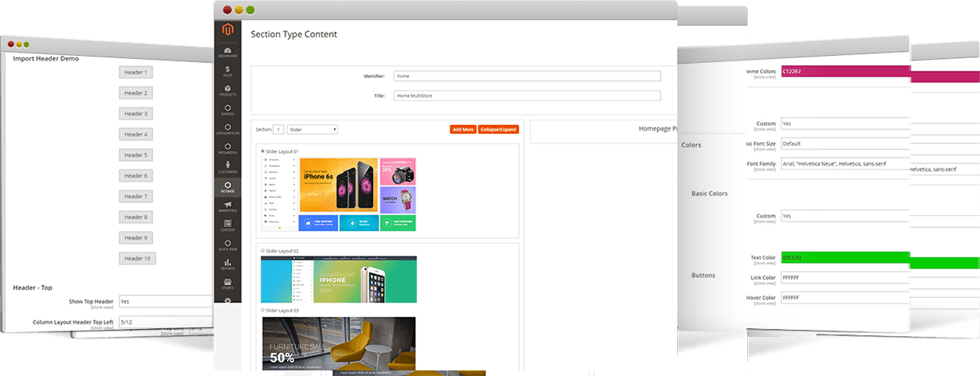Open the Custom dropdown above Basic Font Size
The width and height of the screenshot is (980, 376).
point(845,123)
